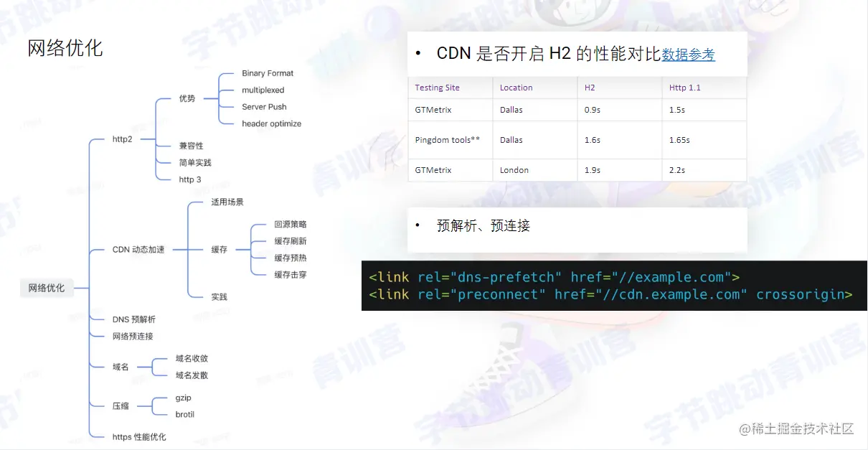Select the brotil node
The image size is (868, 450).
(185, 414)
